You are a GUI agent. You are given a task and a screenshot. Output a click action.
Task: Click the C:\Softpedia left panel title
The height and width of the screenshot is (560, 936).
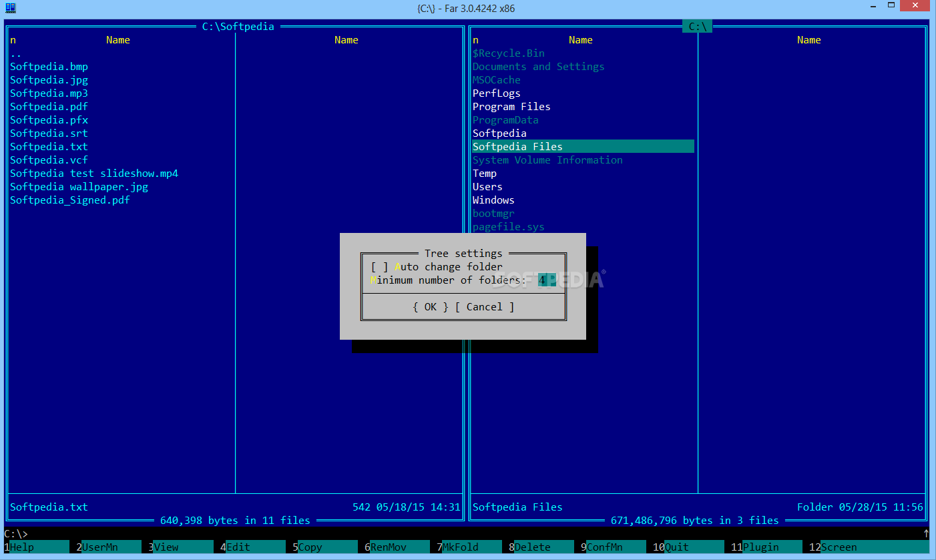point(238,27)
